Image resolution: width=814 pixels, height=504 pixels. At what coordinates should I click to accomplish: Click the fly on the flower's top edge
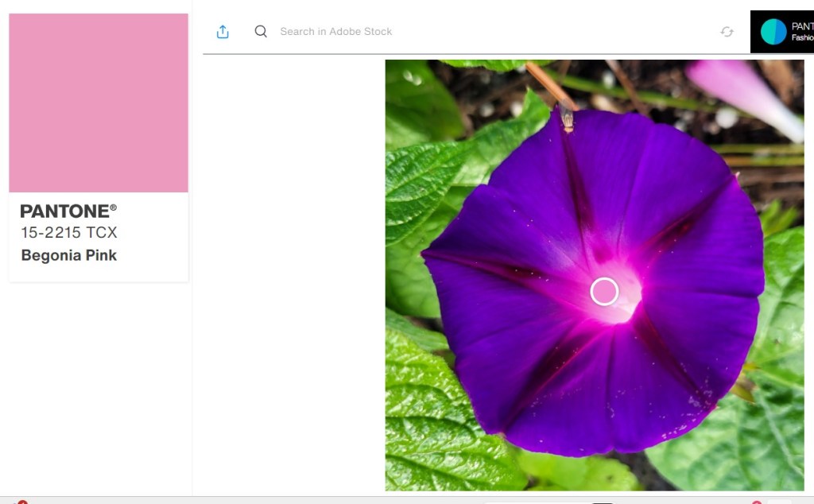[566, 118]
